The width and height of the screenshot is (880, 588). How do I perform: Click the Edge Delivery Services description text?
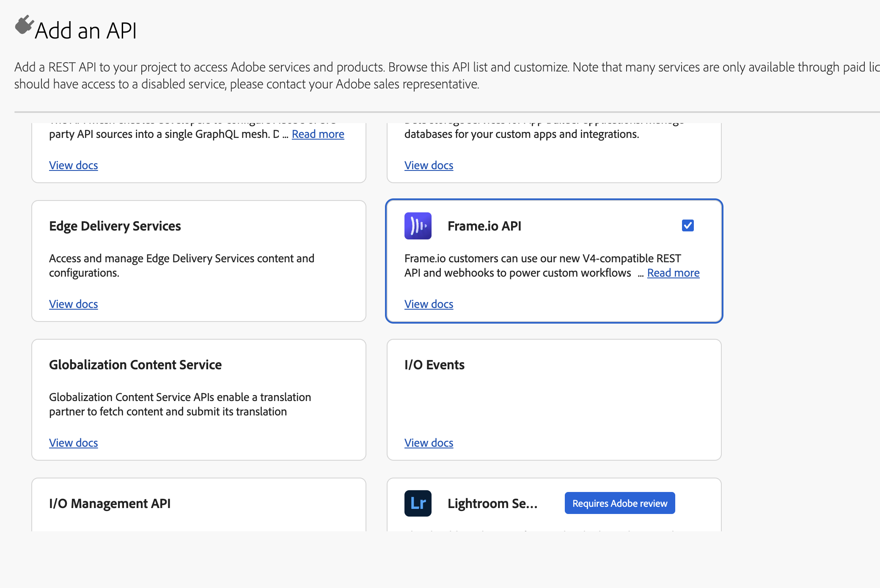coord(182,266)
